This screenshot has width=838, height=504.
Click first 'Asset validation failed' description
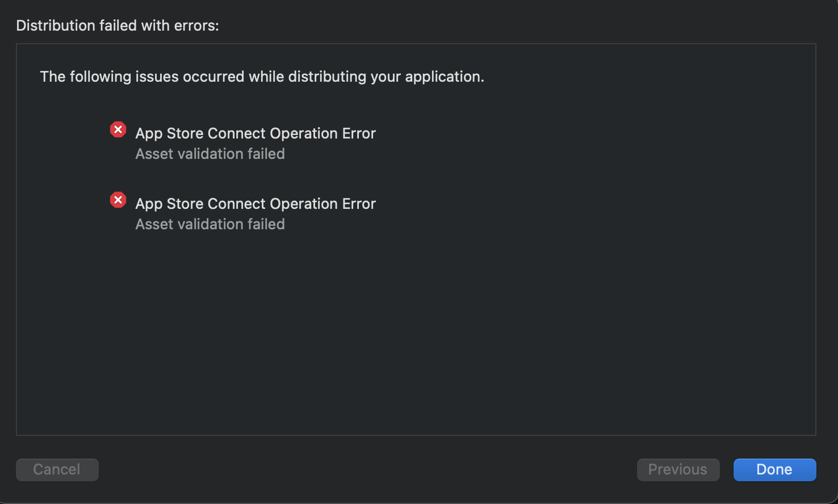click(x=210, y=154)
